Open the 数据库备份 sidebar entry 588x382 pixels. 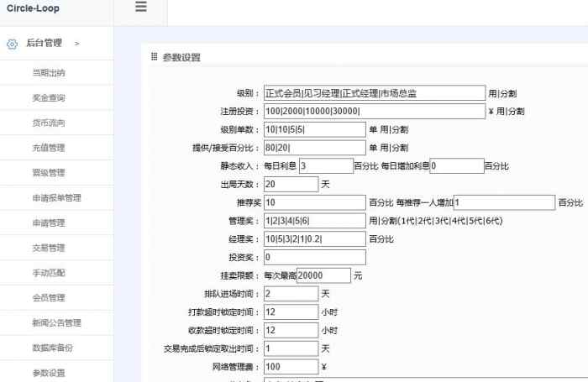52,348
